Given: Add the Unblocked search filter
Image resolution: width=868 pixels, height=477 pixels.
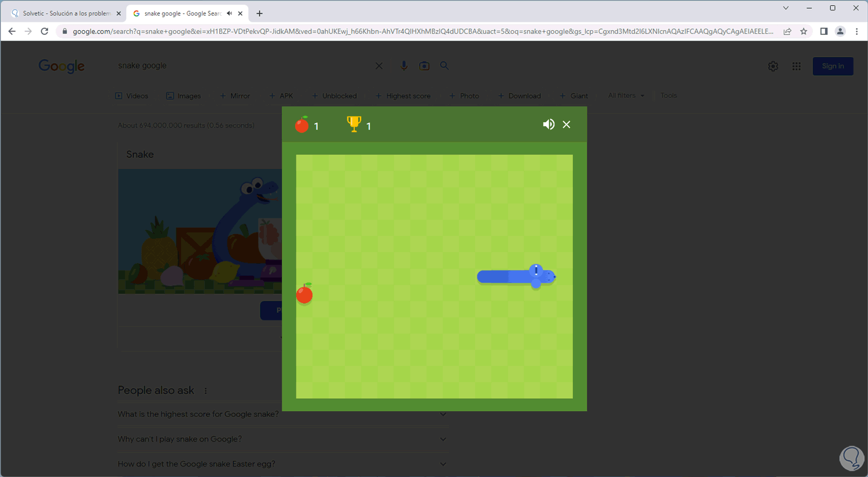Looking at the screenshot, I should [x=334, y=96].
